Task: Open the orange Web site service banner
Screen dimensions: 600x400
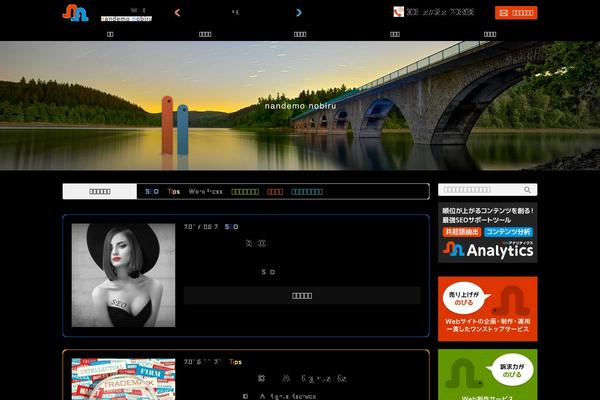Action: tap(488, 309)
